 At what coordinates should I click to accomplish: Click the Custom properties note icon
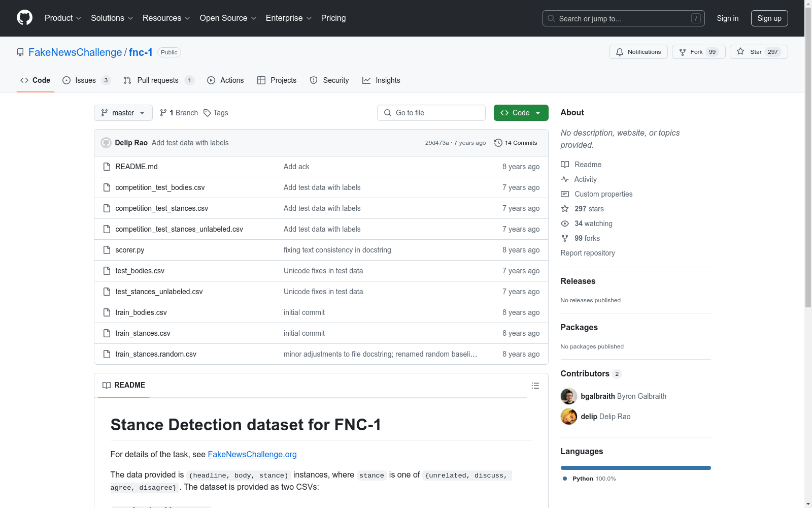click(x=565, y=194)
